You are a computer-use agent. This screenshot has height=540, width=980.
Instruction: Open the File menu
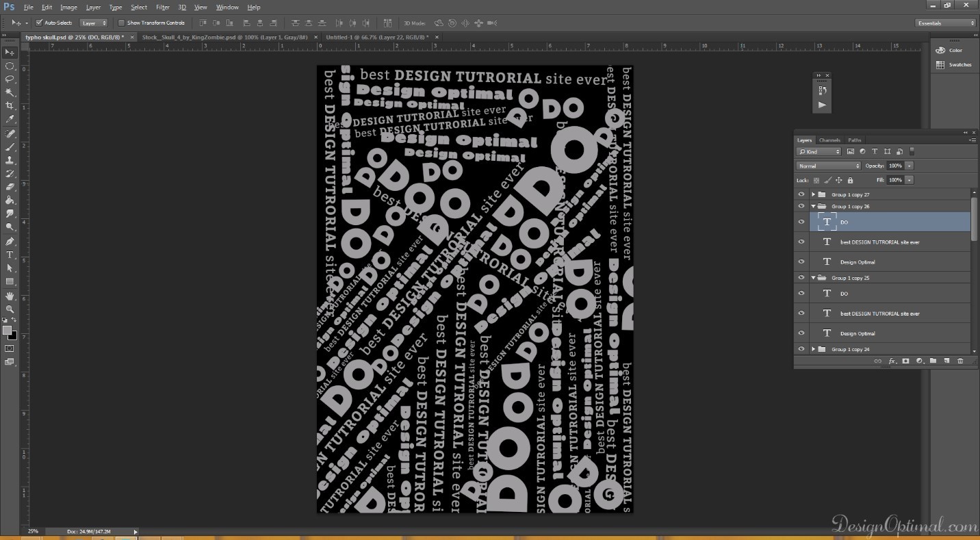(28, 7)
